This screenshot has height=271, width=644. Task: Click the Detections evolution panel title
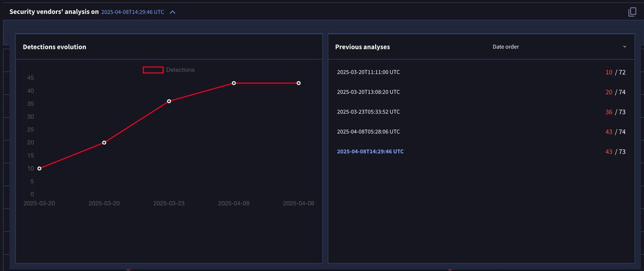click(54, 47)
